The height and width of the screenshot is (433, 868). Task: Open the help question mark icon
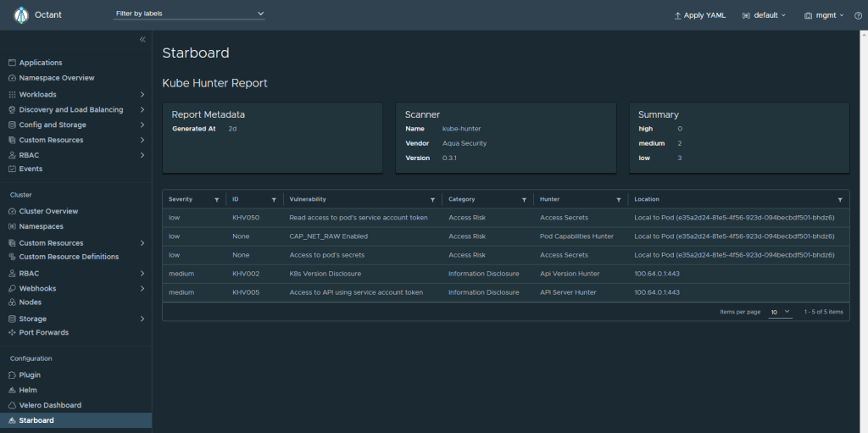click(x=858, y=15)
